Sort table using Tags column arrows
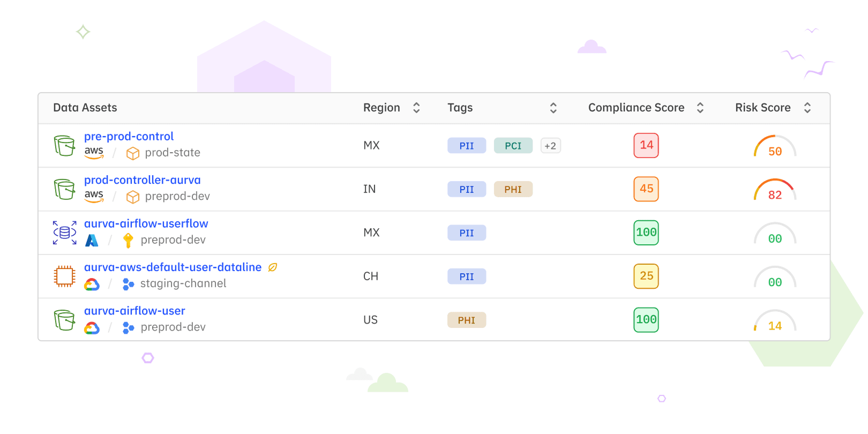This screenshot has height=434, width=868. pos(553,108)
